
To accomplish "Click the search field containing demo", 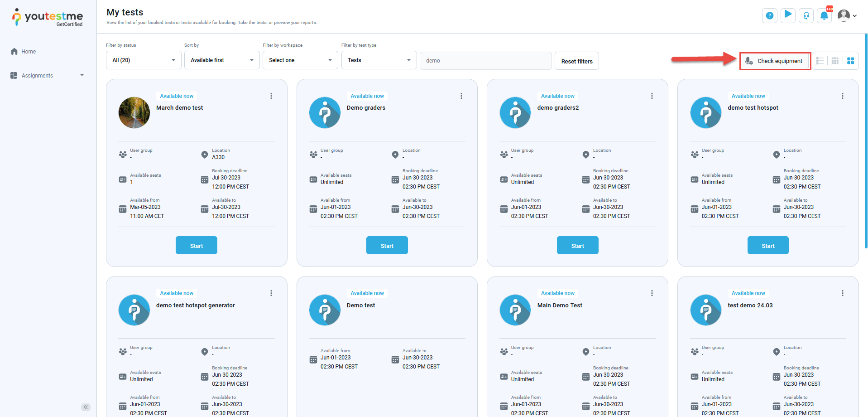I will 485,61.
